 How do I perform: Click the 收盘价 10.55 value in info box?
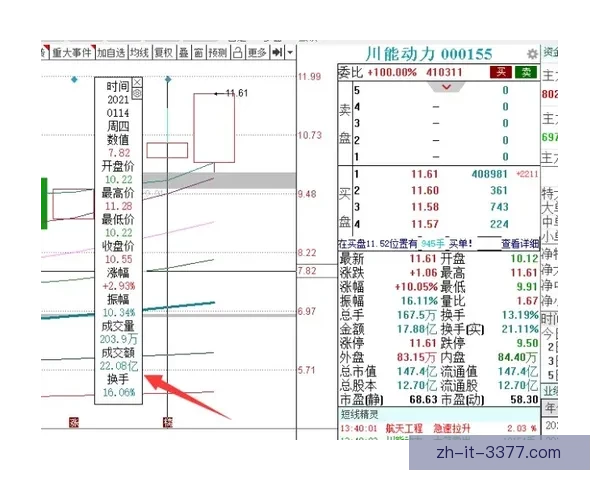point(119,260)
